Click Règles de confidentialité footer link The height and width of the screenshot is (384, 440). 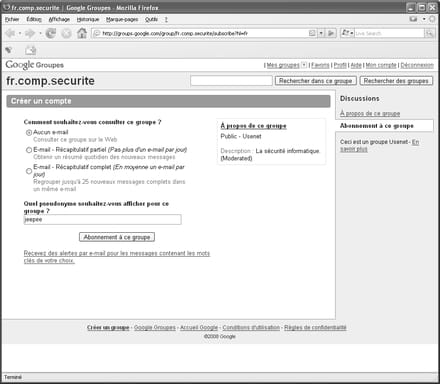315,327
